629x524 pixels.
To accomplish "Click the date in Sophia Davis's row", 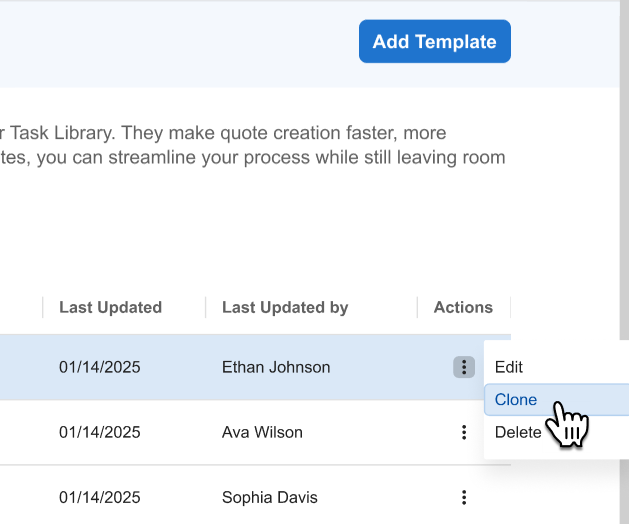I will [x=100, y=497].
